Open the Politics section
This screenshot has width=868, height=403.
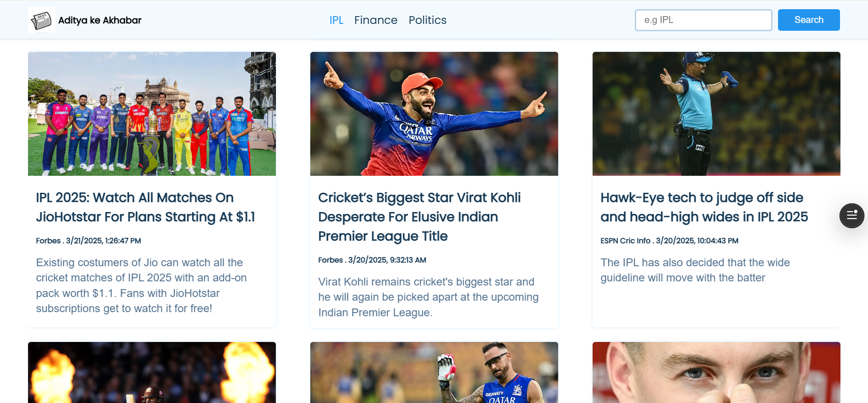coord(427,20)
